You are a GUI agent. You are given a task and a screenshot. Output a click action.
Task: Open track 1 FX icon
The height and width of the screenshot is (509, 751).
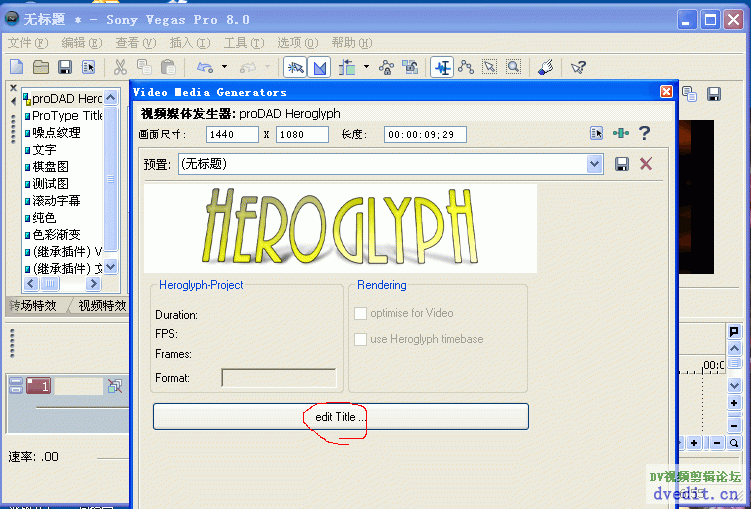click(x=114, y=386)
